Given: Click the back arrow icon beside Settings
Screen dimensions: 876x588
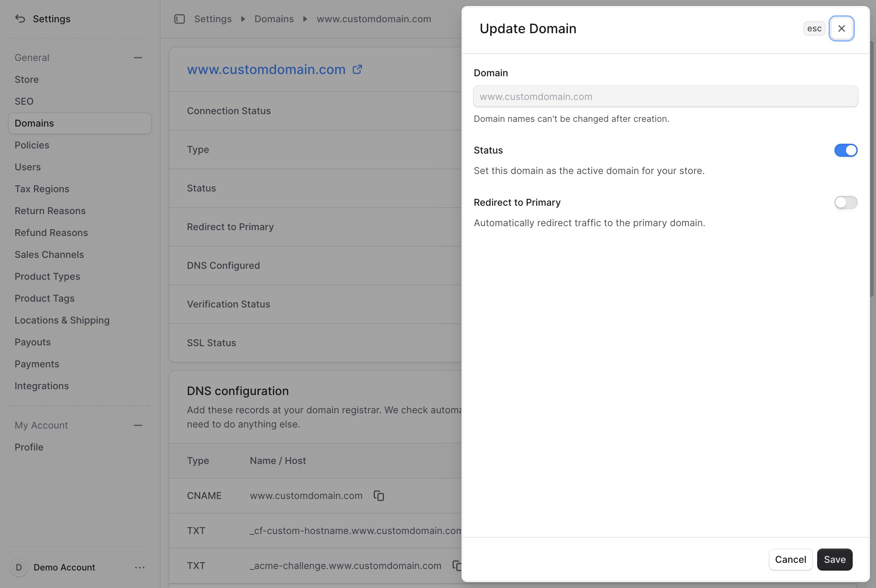Looking at the screenshot, I should [20, 19].
